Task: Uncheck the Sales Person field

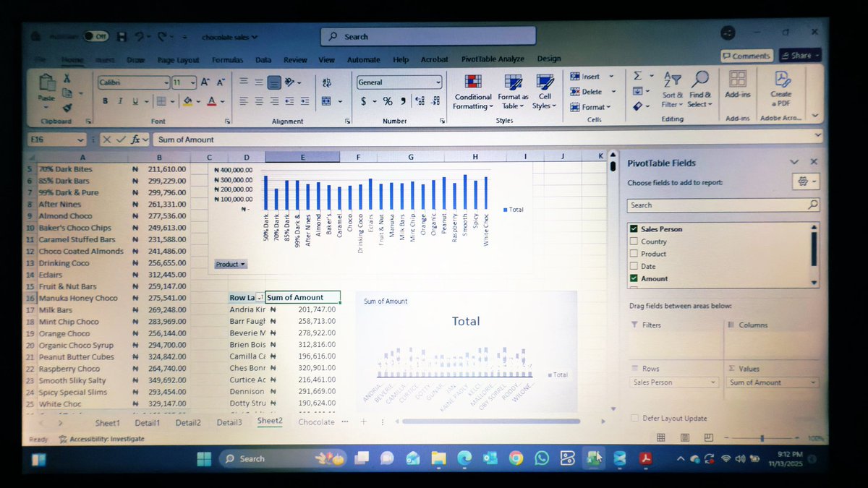Action: (x=632, y=228)
